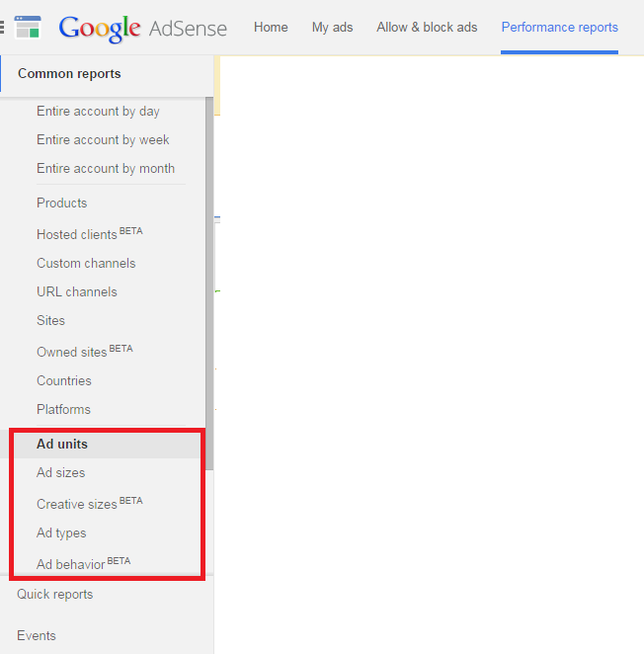Click the sidebar vertical scrollbar
The height and width of the screenshot is (654, 644).
[x=209, y=284]
